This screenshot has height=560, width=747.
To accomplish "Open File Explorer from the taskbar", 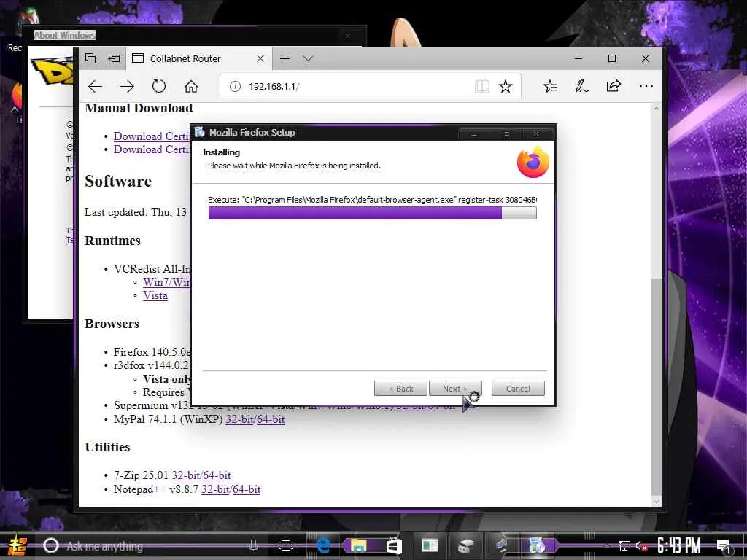I will [x=358, y=545].
